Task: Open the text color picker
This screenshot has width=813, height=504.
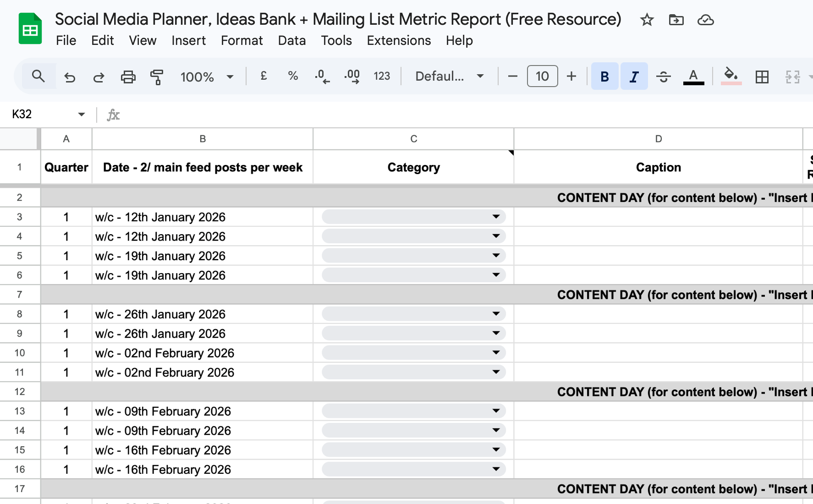Action: [x=693, y=76]
